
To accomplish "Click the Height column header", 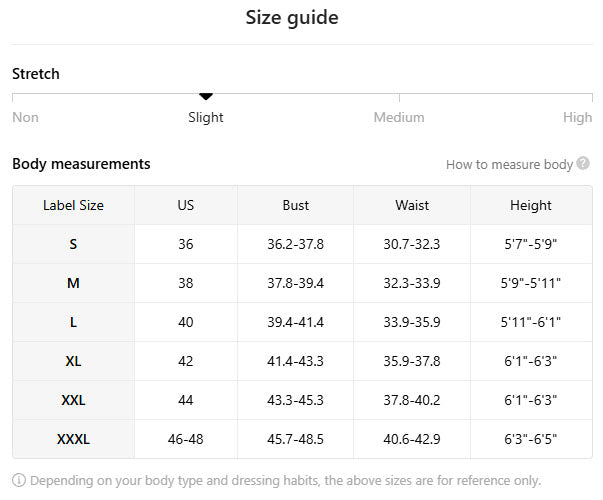I will click(530, 205).
